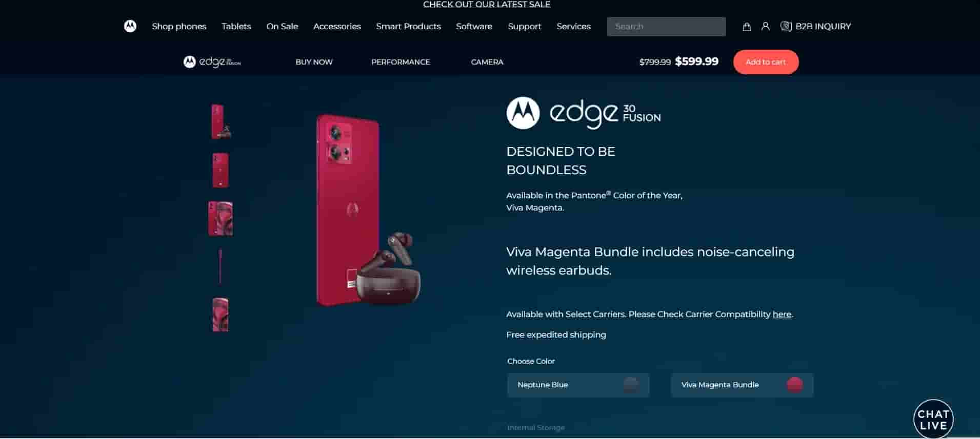980x439 pixels.
Task: Click the large Motorola batwing logo beside edge title
Action: pos(523,113)
